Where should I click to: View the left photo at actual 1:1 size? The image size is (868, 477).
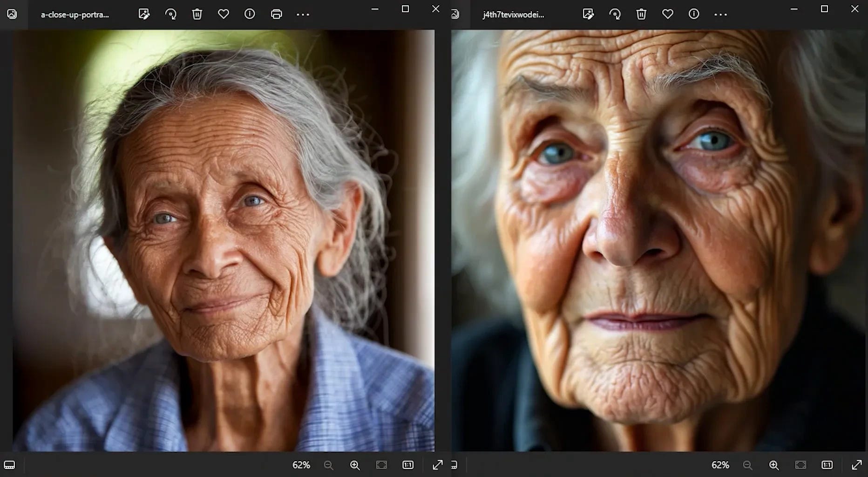[x=408, y=465]
